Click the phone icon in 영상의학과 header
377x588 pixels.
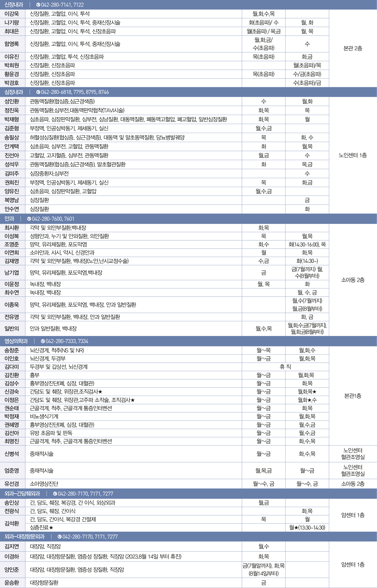(x=43, y=341)
